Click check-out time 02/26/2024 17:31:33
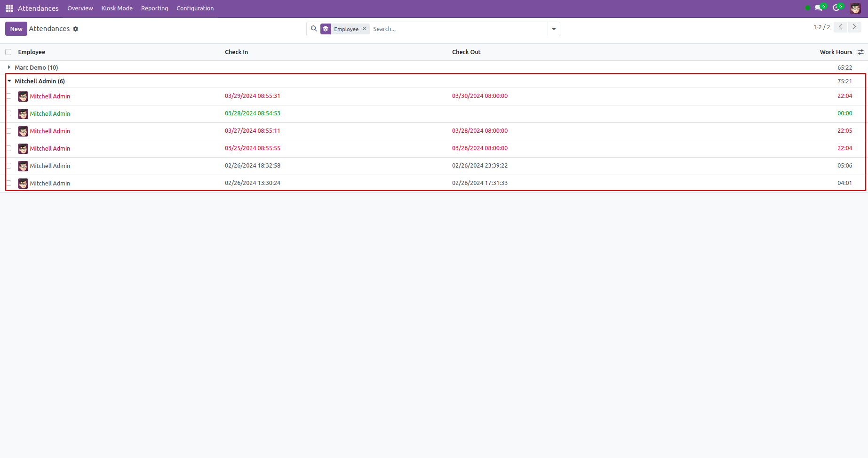The width and height of the screenshot is (868, 458). (480, 183)
